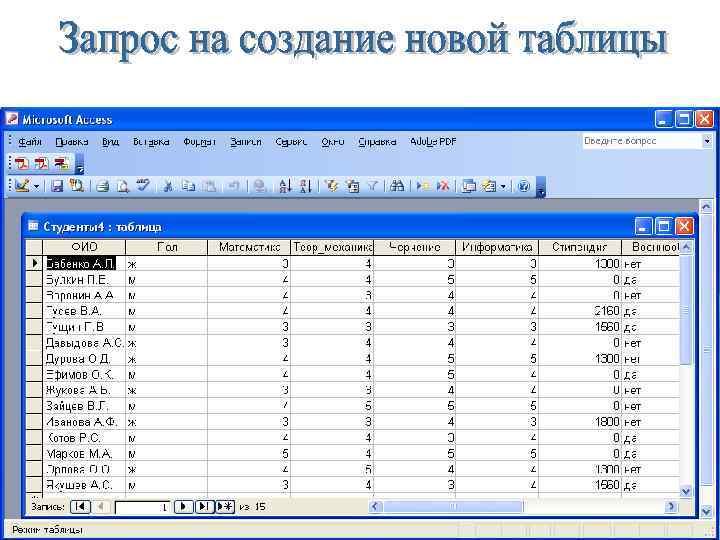Viewport: 720px width, 540px height.
Task: Click the Insert Hyperlink globe icon
Action: point(260,186)
